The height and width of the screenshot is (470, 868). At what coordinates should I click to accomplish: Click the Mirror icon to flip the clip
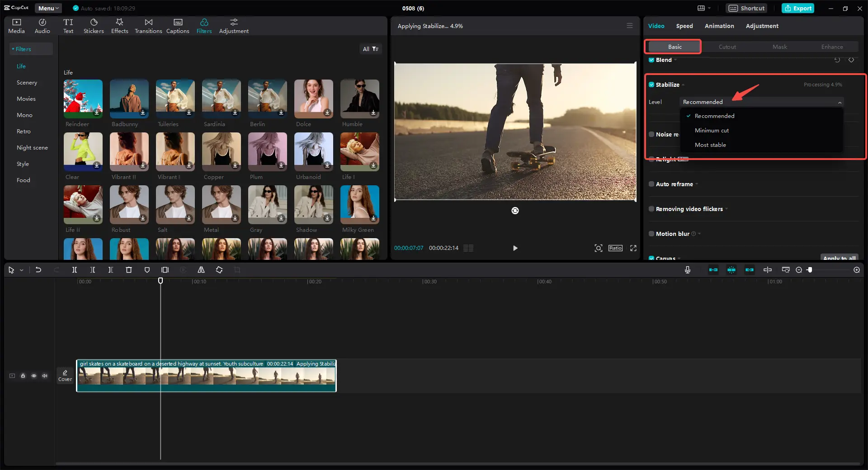(x=201, y=270)
